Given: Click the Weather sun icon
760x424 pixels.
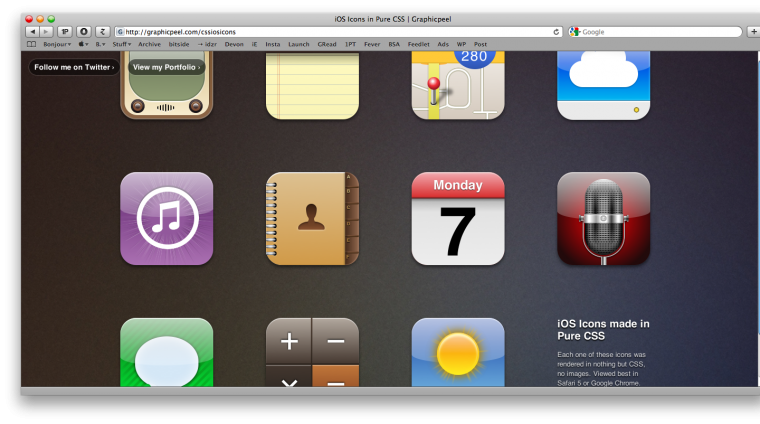Looking at the screenshot, I should tap(458, 352).
